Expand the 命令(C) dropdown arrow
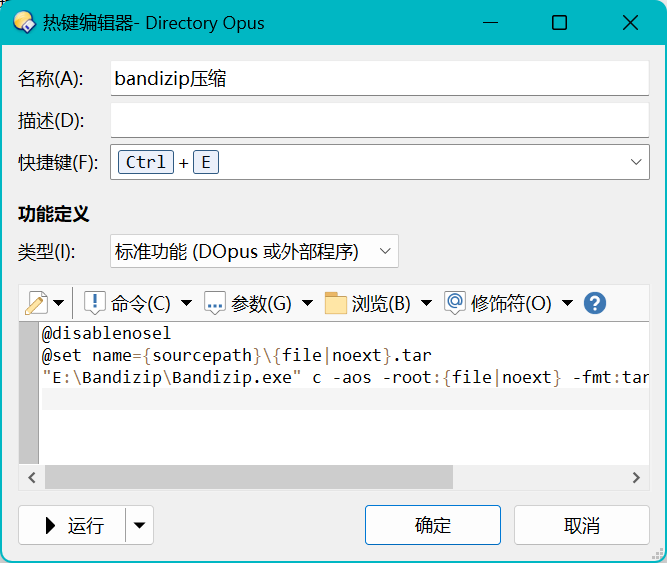667x563 pixels. click(x=186, y=303)
